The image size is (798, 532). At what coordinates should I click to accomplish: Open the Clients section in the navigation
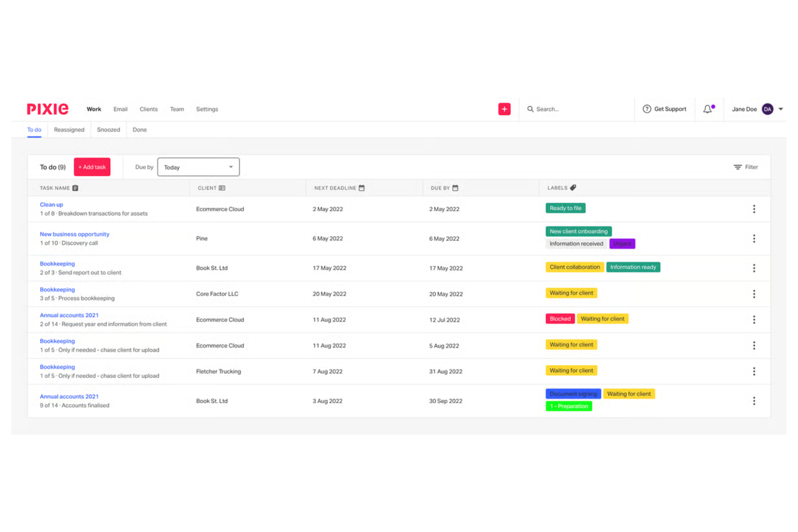(148, 109)
